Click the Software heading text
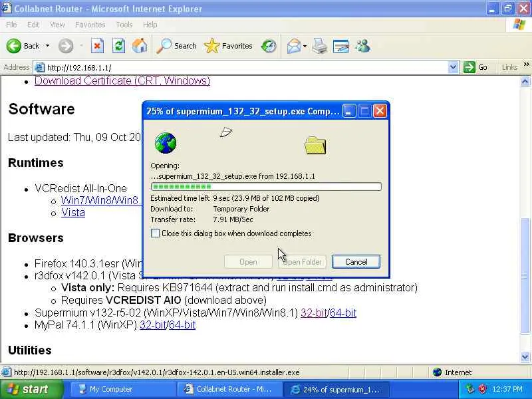 41,109
